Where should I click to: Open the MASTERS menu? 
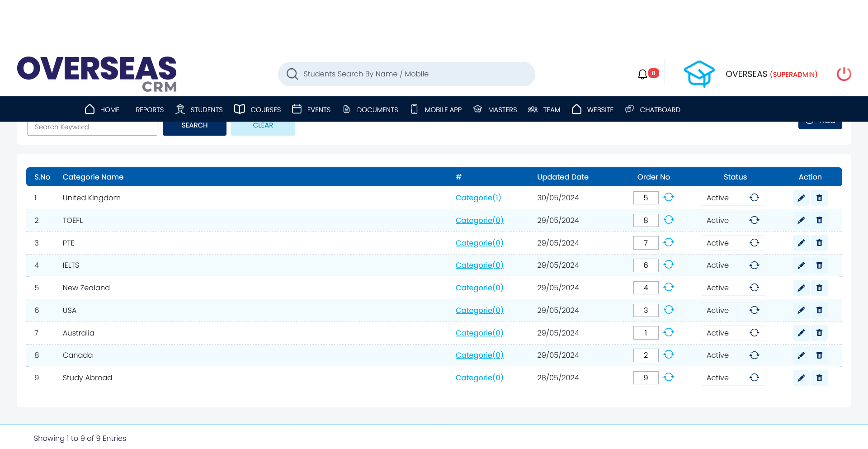(495, 109)
